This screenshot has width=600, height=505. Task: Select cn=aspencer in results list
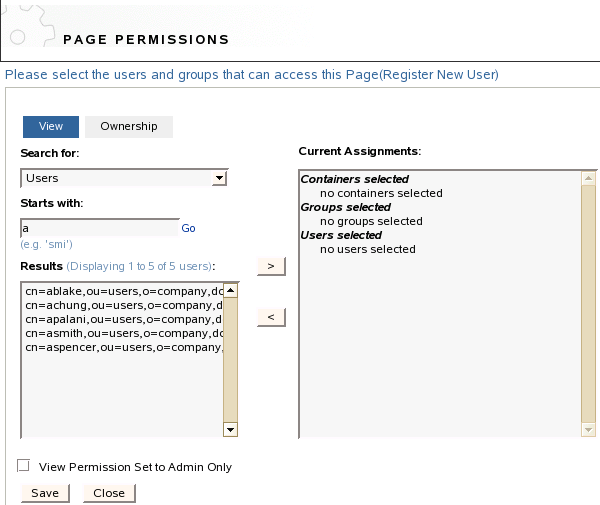tap(123, 347)
